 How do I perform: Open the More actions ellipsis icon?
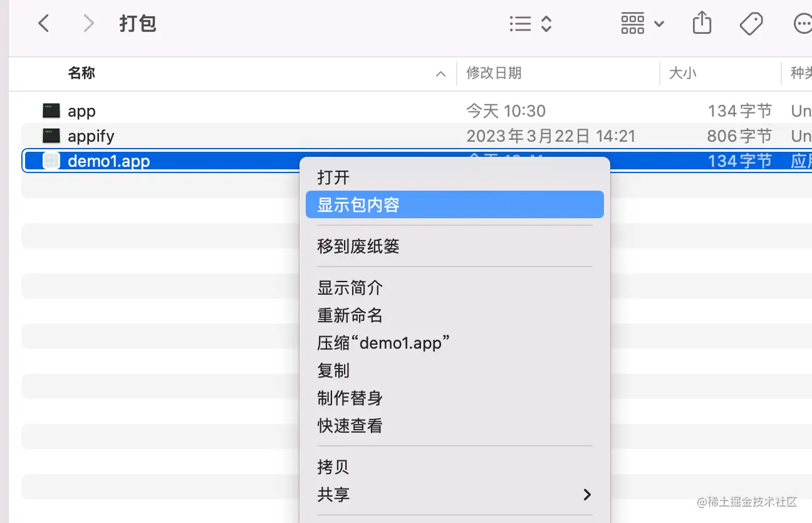coord(803,24)
